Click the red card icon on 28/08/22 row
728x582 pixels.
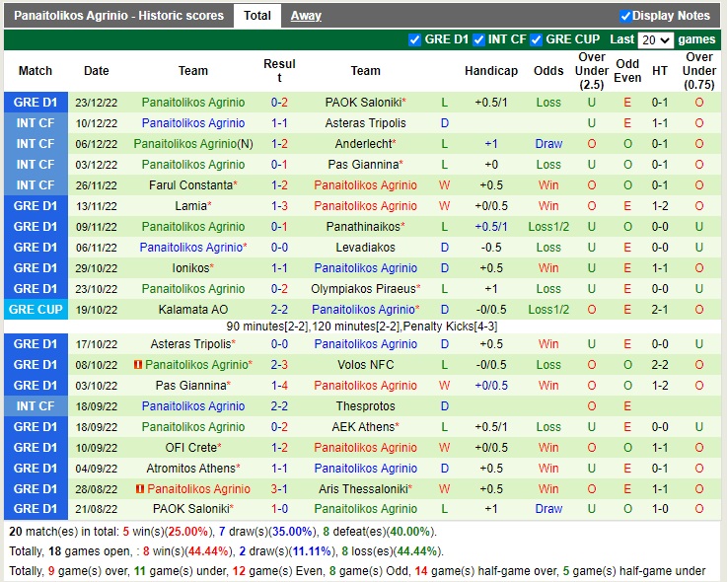140,488
